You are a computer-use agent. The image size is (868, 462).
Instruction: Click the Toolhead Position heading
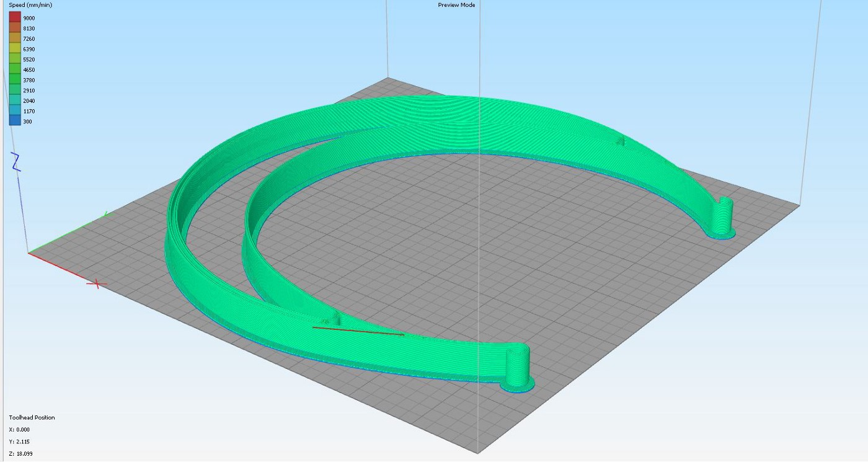(x=32, y=418)
